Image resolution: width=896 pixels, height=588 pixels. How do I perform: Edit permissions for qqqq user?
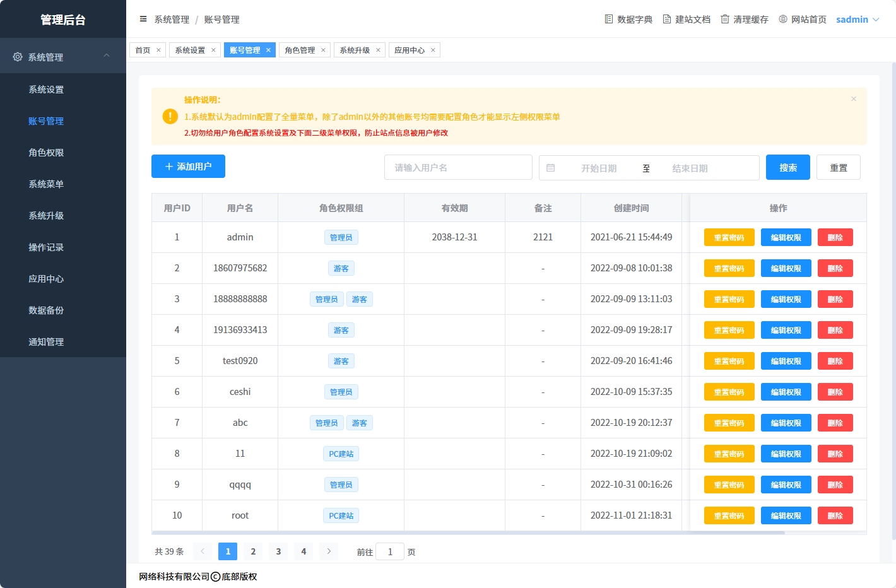pos(786,485)
